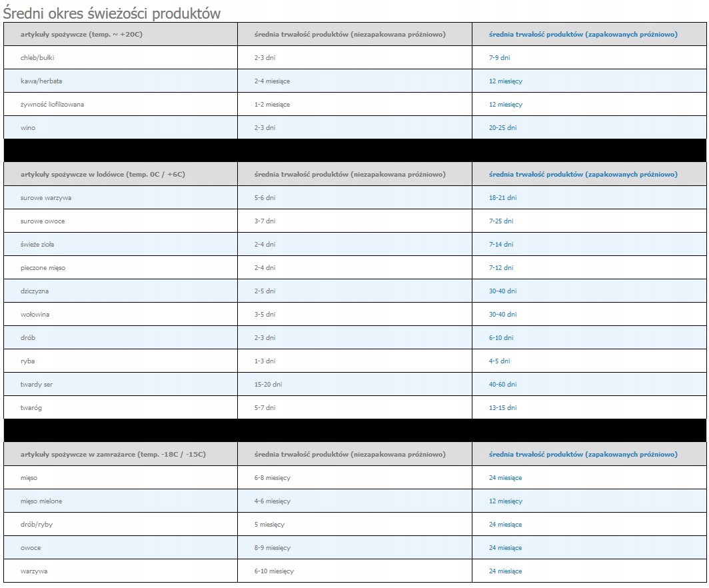Click '4-6 miesięcy' for mięso mielone
The width and height of the screenshot is (709, 588).
pyautogui.click(x=272, y=501)
